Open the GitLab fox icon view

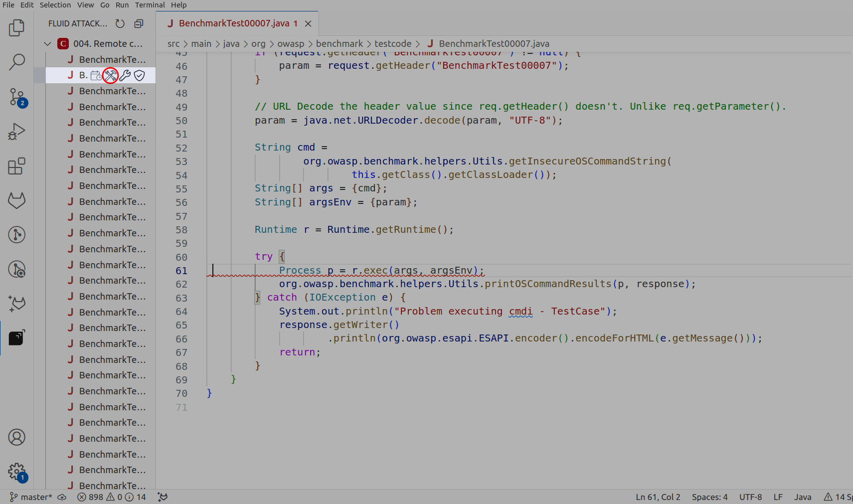pyautogui.click(x=16, y=200)
